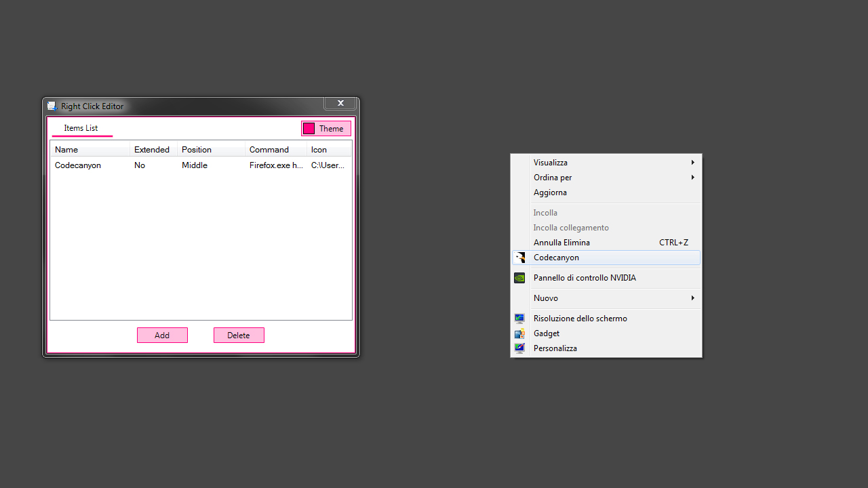Click the Gadget icon in the context menu
This screenshot has width=868, height=488.
click(x=519, y=333)
